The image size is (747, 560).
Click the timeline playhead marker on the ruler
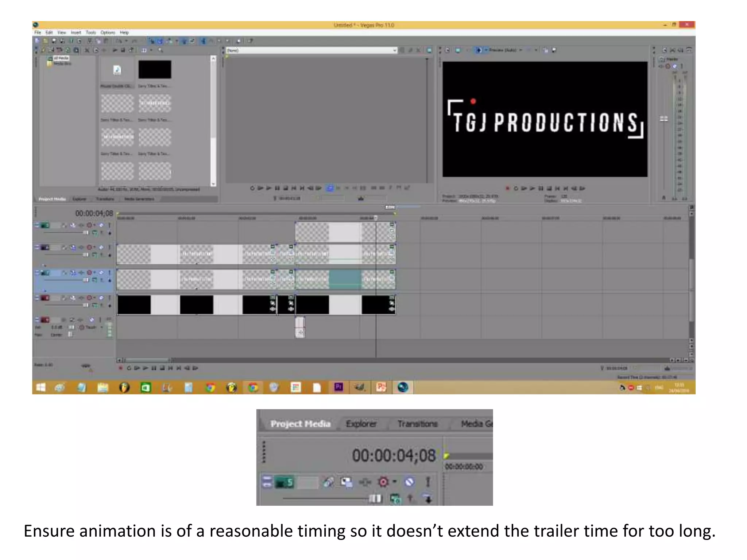point(376,218)
